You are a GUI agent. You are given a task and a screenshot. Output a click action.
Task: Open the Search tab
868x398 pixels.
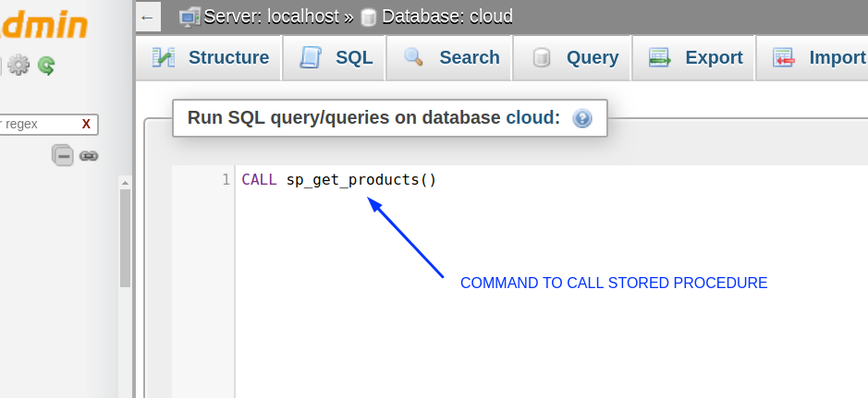point(449,57)
